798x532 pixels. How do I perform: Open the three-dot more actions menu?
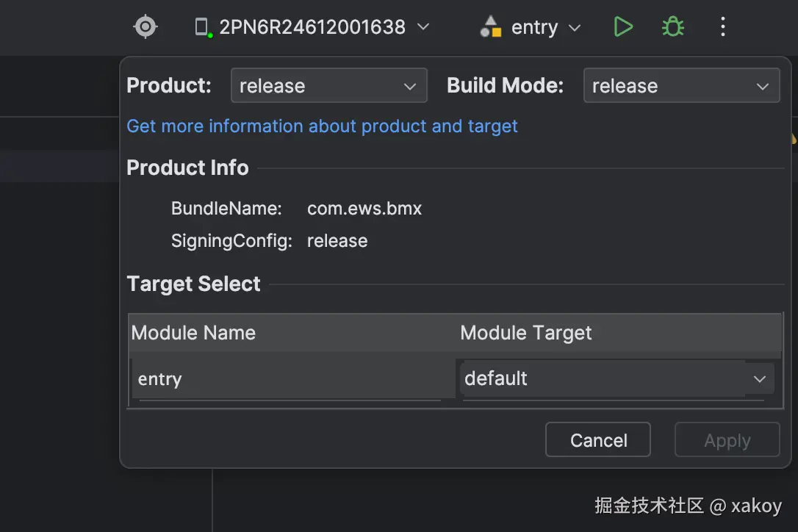pos(722,27)
